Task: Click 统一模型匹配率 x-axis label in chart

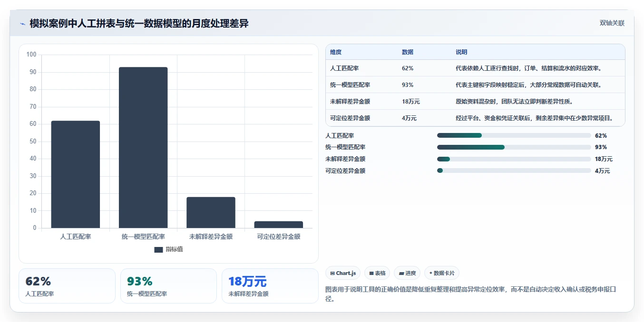Action: click(143, 237)
